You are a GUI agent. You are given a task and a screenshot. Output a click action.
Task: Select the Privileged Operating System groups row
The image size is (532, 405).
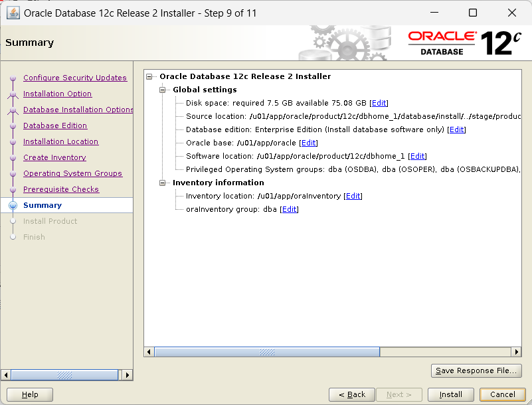353,169
